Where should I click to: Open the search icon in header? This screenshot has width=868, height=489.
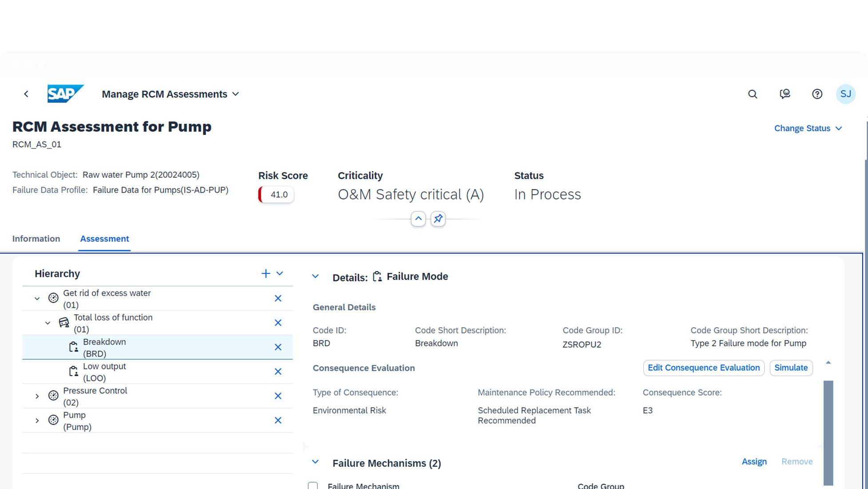[753, 94]
